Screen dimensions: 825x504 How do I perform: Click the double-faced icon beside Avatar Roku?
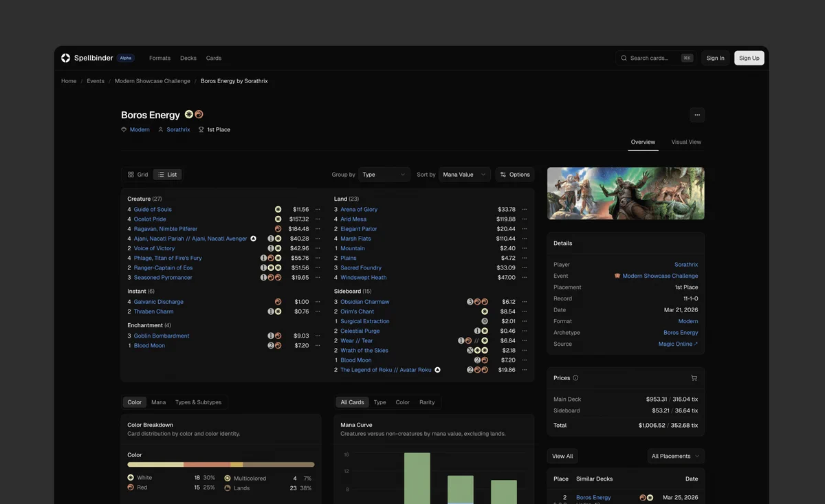tap(437, 370)
